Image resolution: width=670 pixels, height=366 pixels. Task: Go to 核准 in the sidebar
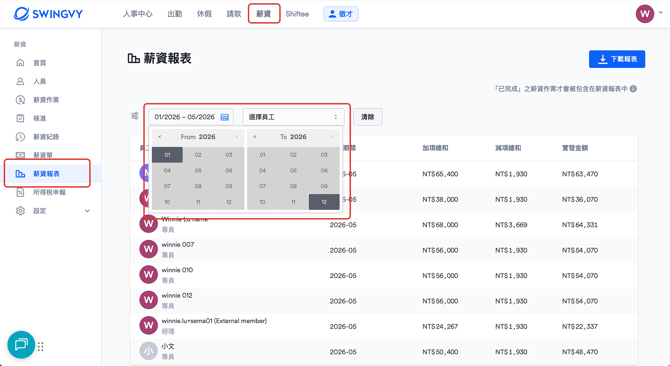40,118
